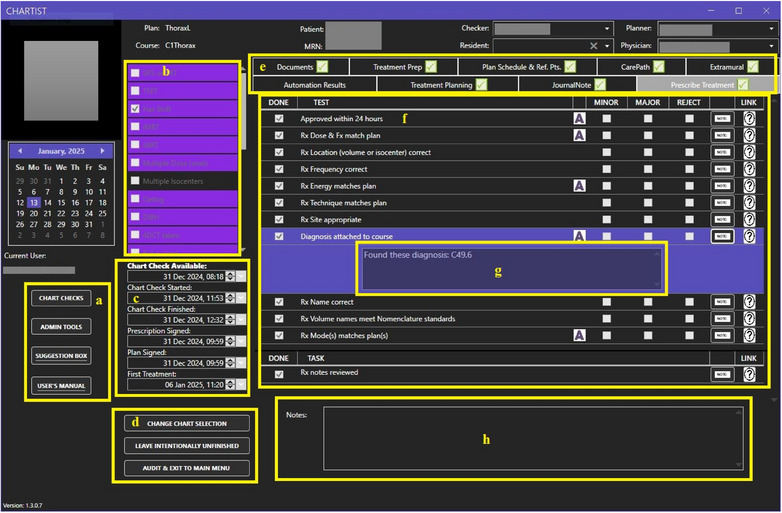Image resolution: width=782 pixels, height=513 pixels.
Task: Click help icon for Rx notes reviewed
Action: (x=749, y=374)
